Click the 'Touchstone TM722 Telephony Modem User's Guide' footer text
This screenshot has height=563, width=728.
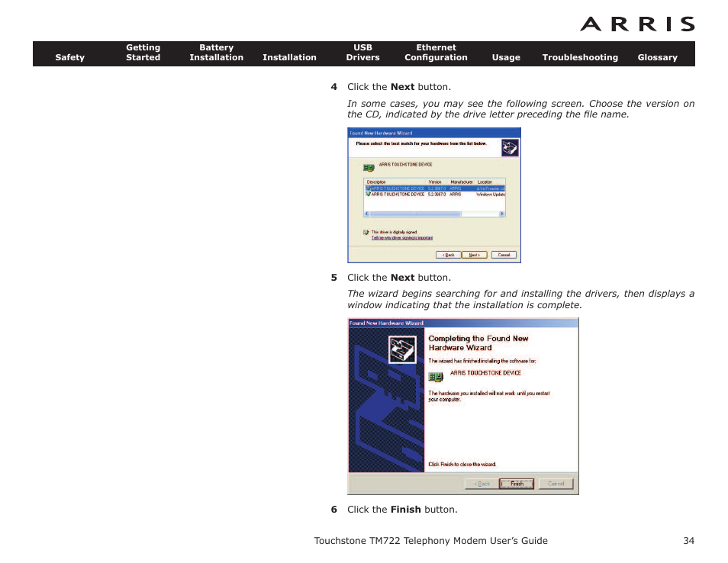pyautogui.click(x=431, y=541)
